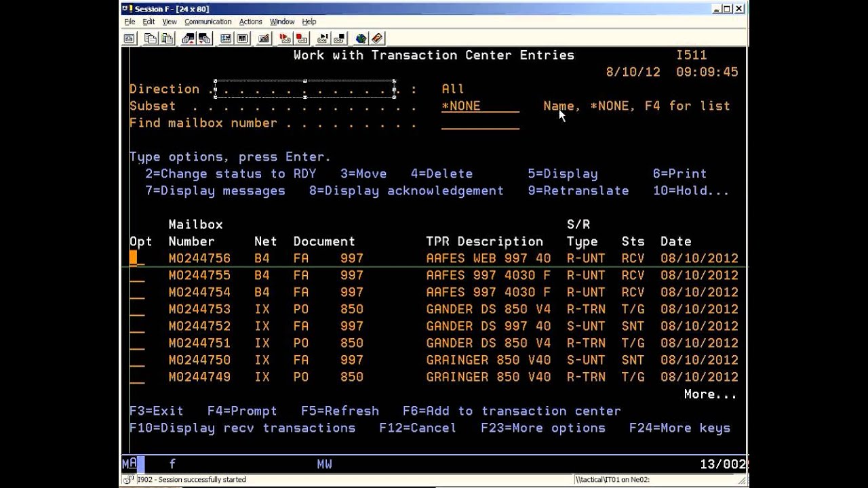Click mailbox number M0244753
Screen dimensions: 868x488
199,309
